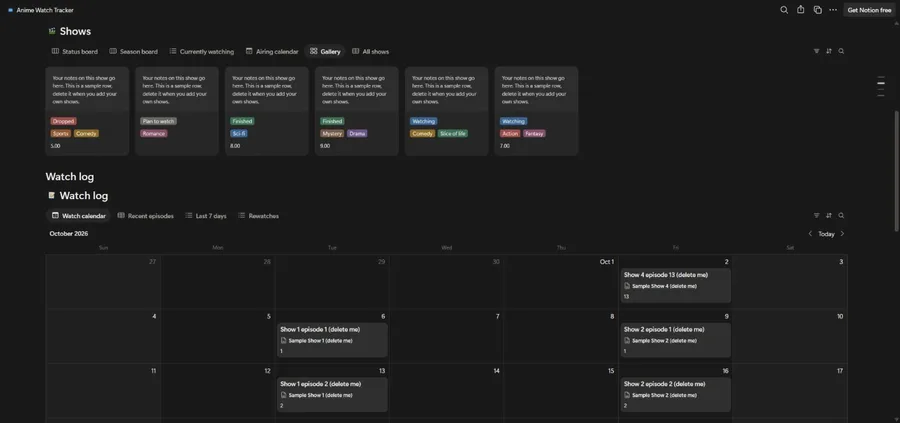Open the Watch log database heading
Image resolution: width=900 pixels, height=423 pixels.
tap(84, 196)
